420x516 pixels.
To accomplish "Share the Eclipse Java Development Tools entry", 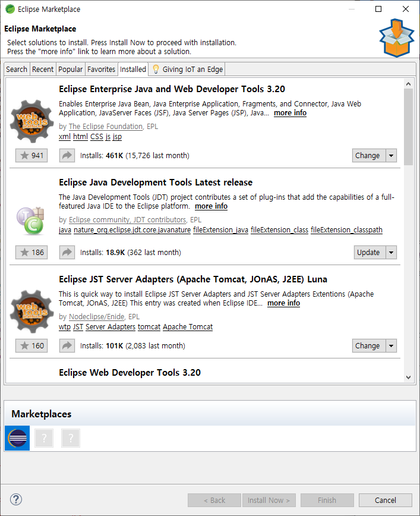I will (67, 253).
